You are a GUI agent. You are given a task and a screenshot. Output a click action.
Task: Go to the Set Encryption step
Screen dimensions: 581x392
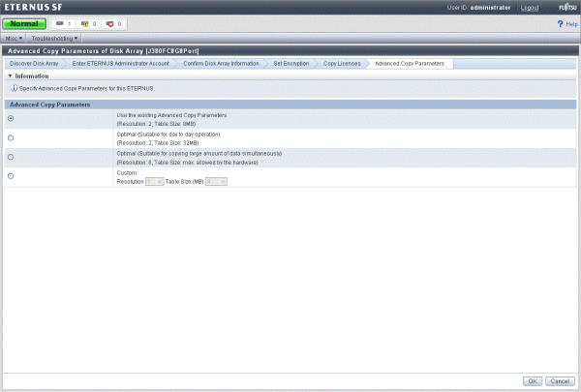point(291,63)
